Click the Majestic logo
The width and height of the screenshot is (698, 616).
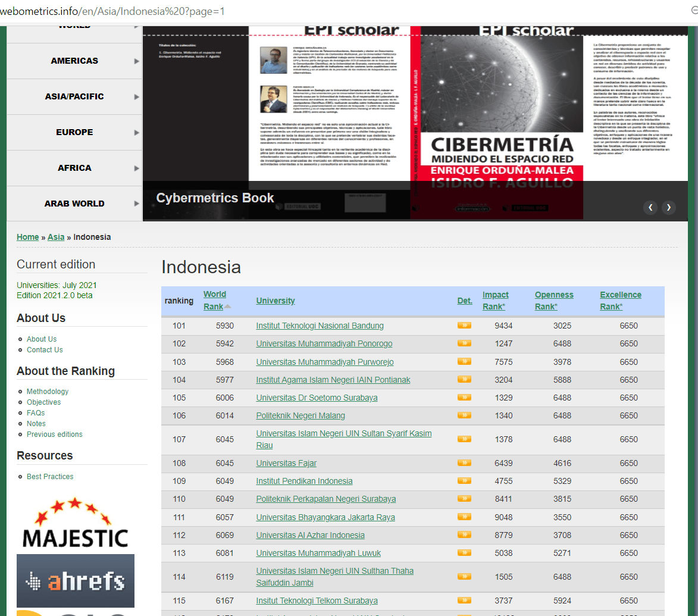click(x=75, y=523)
